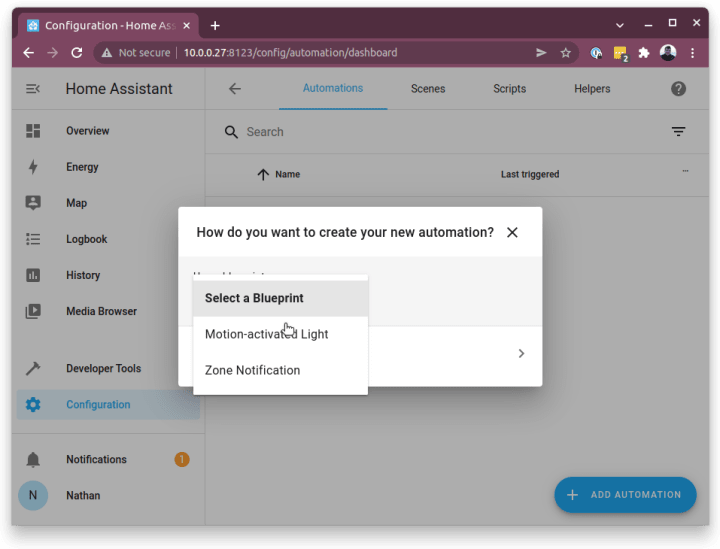Open the Media Browser play icon
This screenshot has height=549, width=720.
pyautogui.click(x=33, y=311)
